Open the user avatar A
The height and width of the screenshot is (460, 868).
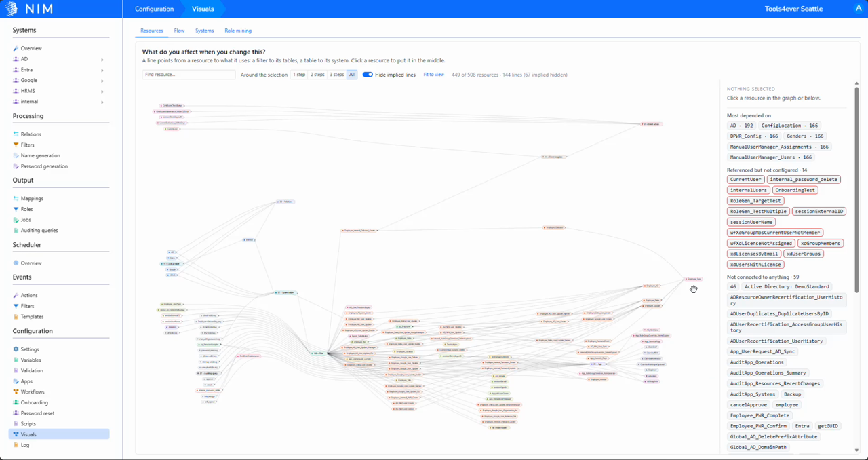(x=859, y=9)
